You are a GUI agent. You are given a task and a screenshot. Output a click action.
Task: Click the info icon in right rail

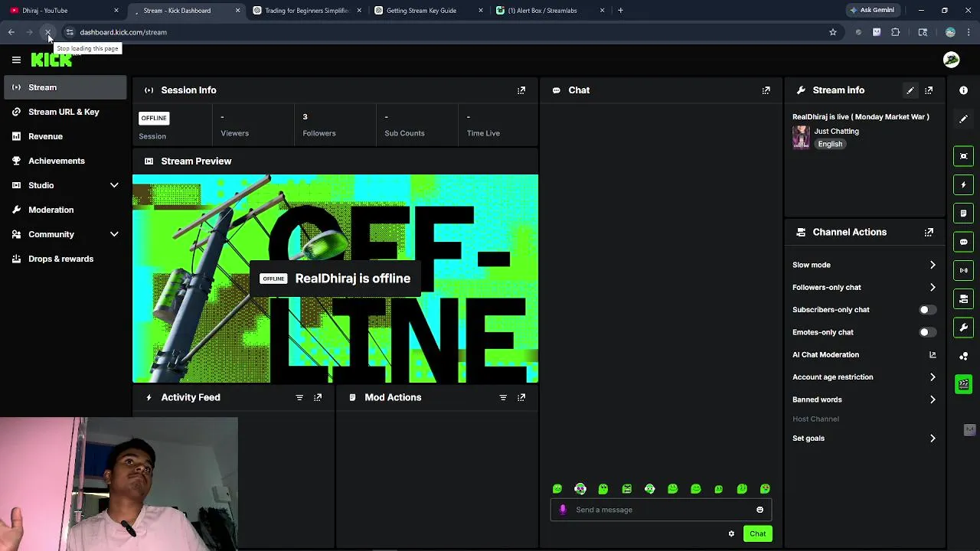tap(963, 90)
